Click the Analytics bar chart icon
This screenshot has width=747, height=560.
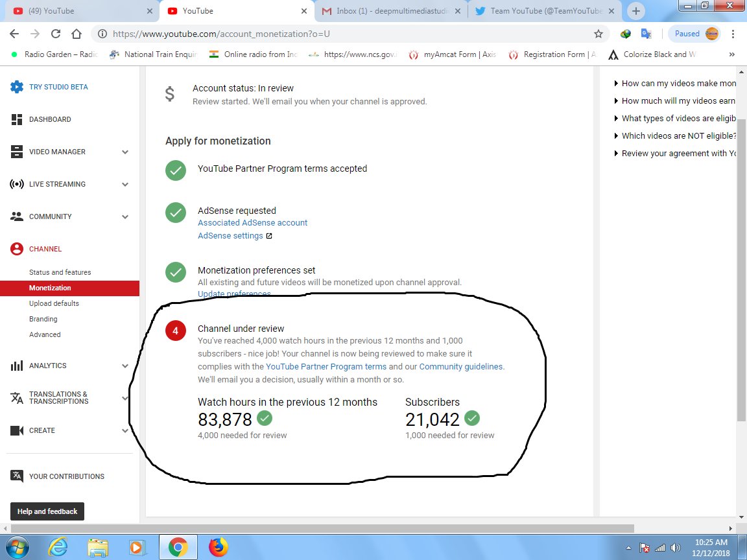click(x=17, y=366)
